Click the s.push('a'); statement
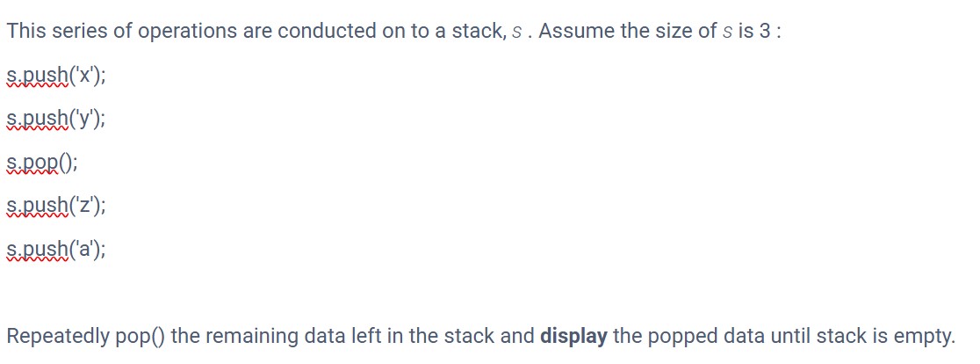This screenshot has width=980, height=364. click(x=56, y=251)
